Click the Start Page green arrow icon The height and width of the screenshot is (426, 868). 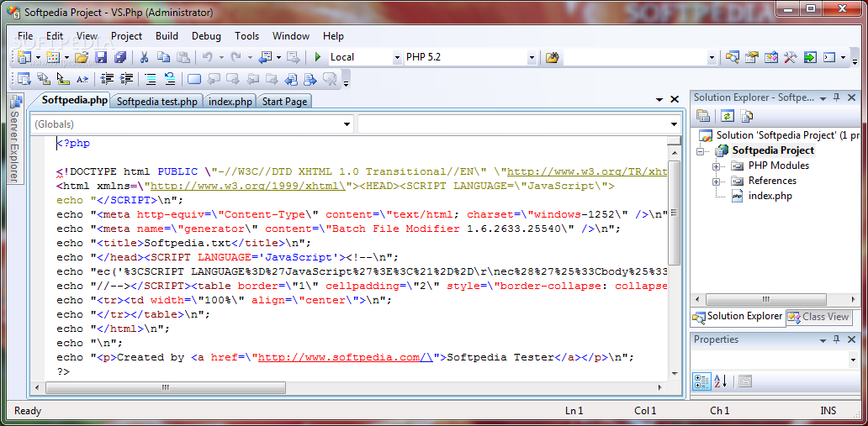[811, 57]
